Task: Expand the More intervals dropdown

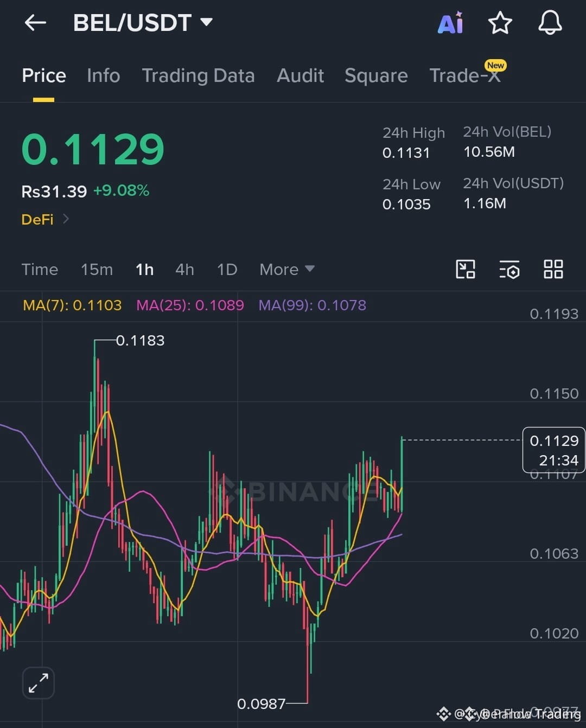Action: tap(286, 270)
